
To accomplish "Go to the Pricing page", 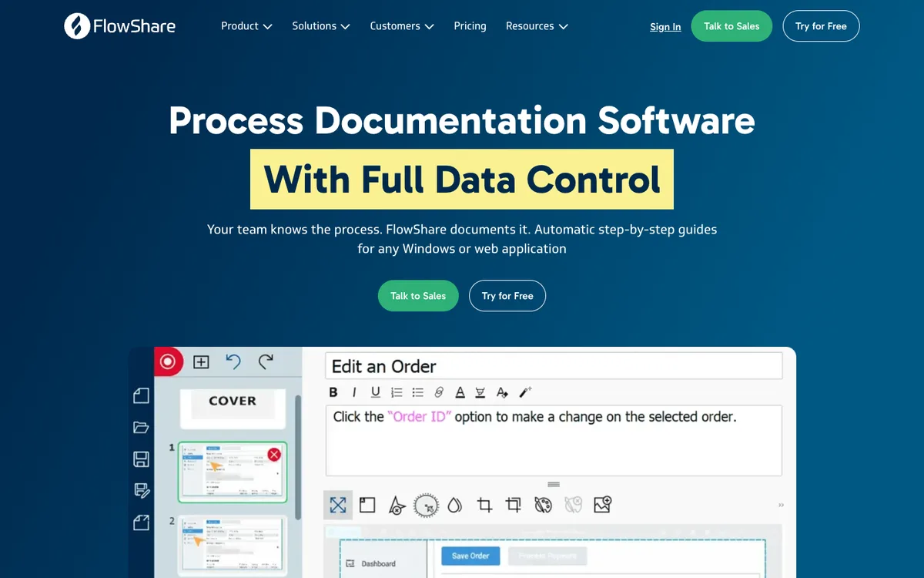I will click(470, 26).
